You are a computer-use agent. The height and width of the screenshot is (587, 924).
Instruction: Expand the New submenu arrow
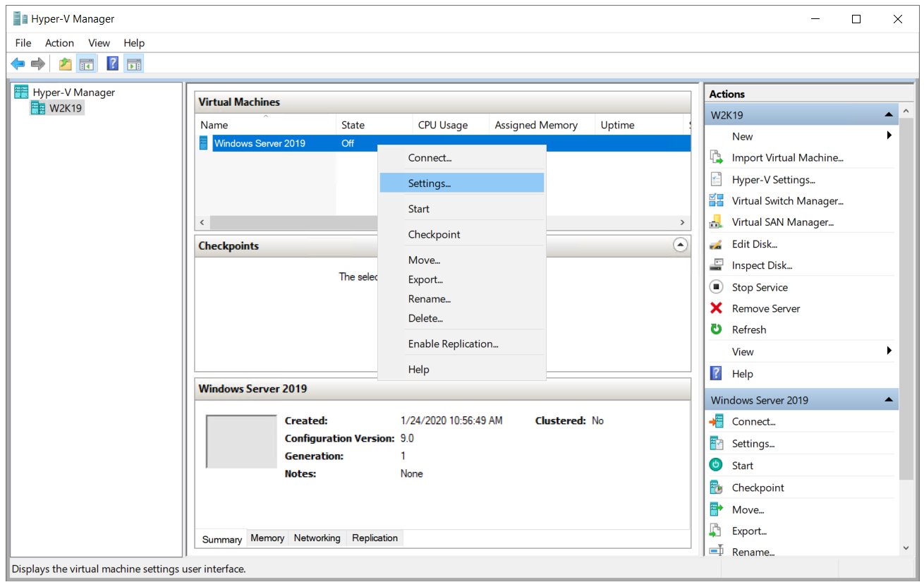pyautogui.click(x=889, y=135)
